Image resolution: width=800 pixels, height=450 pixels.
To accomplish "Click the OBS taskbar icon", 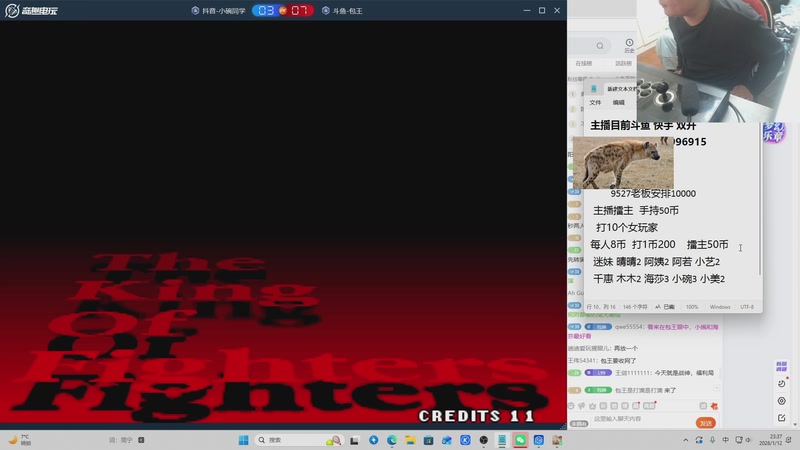I will 483,440.
